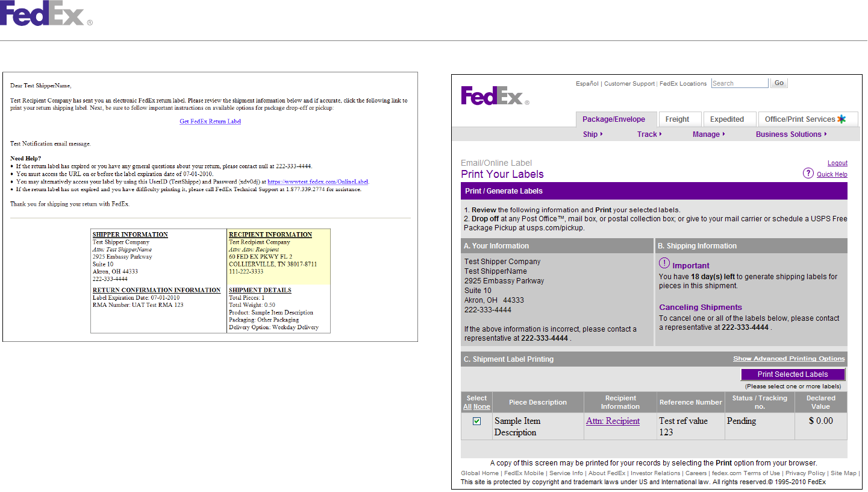This screenshot has height=492, width=868.
Task: Click the Go search button
Action: (779, 83)
